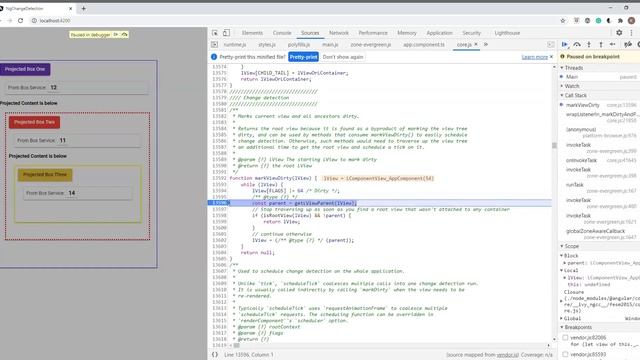Deactivate breakpoints icon
This screenshot has width=640, height=360.
[x=628, y=44]
